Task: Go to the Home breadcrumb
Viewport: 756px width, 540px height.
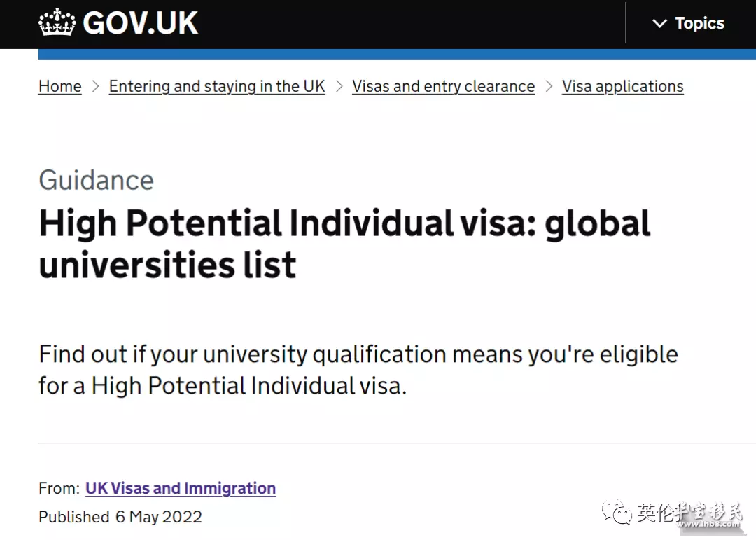Action: pos(60,86)
